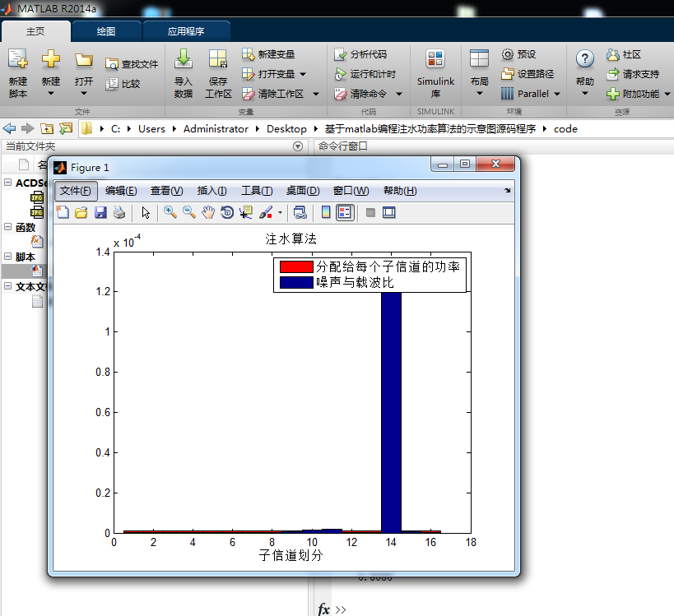
Task: Save figure with the floppy disk icon
Action: click(100, 213)
